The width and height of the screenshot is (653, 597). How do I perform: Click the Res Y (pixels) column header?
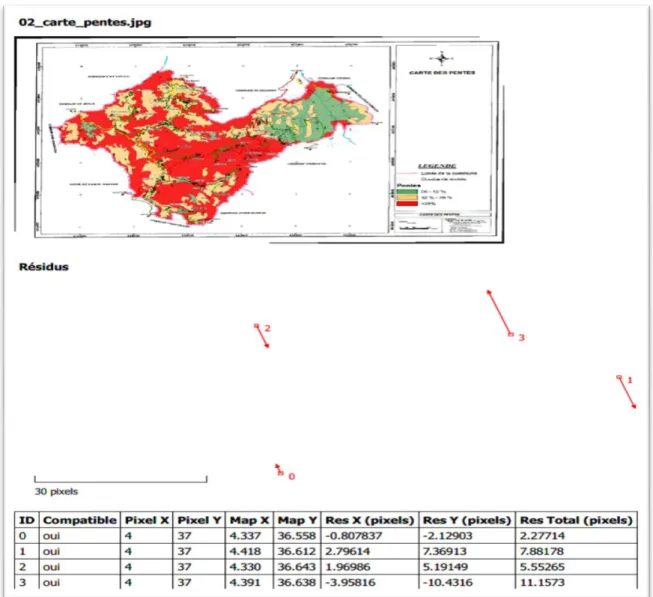coord(467,520)
